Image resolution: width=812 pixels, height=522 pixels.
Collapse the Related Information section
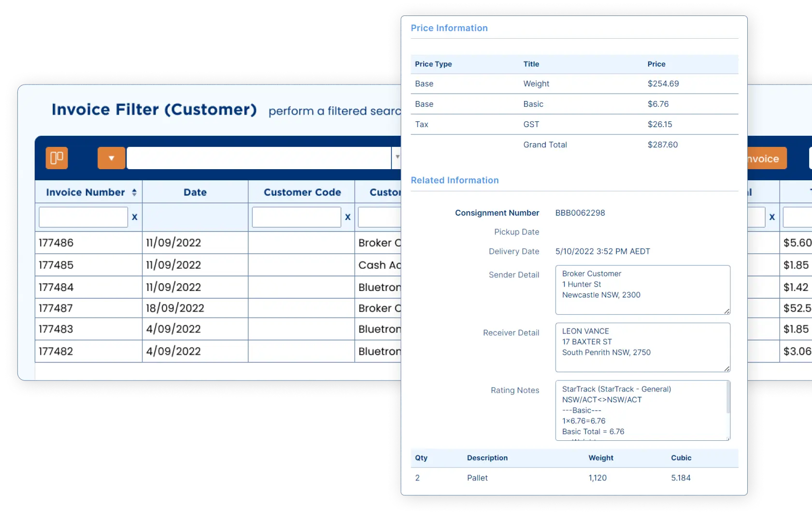click(455, 180)
